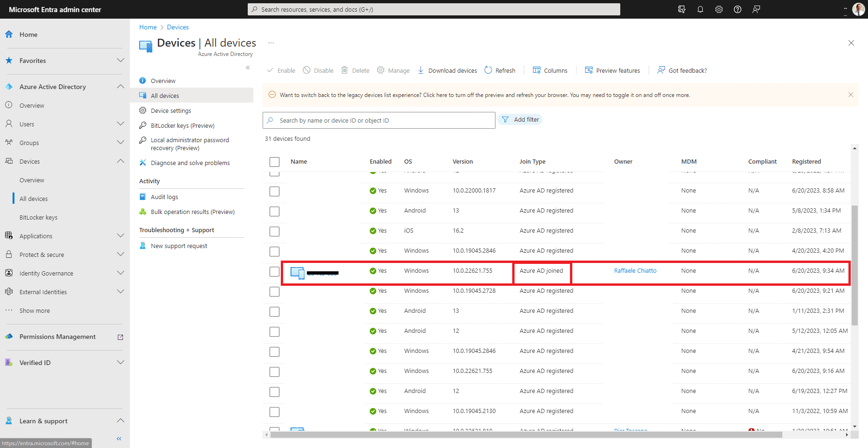Click the Protect & secure lock icon
868x448 pixels.
[x=9, y=254]
